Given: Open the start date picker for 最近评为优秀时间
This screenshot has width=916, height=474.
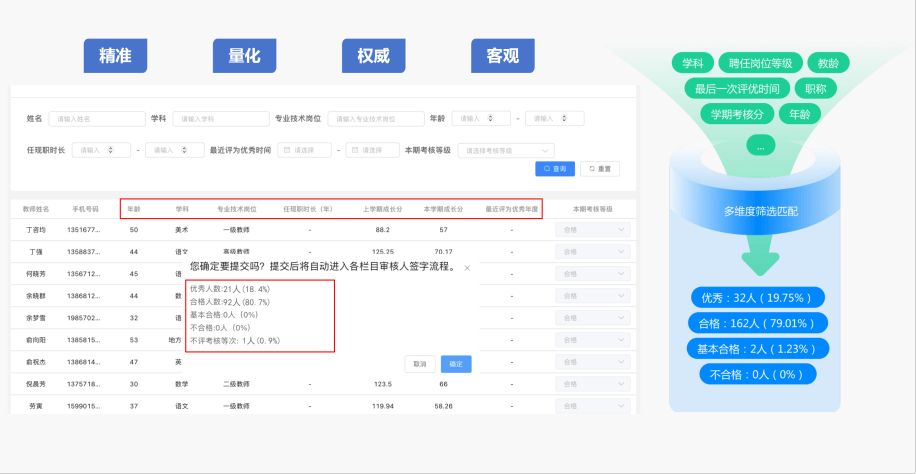Looking at the screenshot, I should click(304, 151).
